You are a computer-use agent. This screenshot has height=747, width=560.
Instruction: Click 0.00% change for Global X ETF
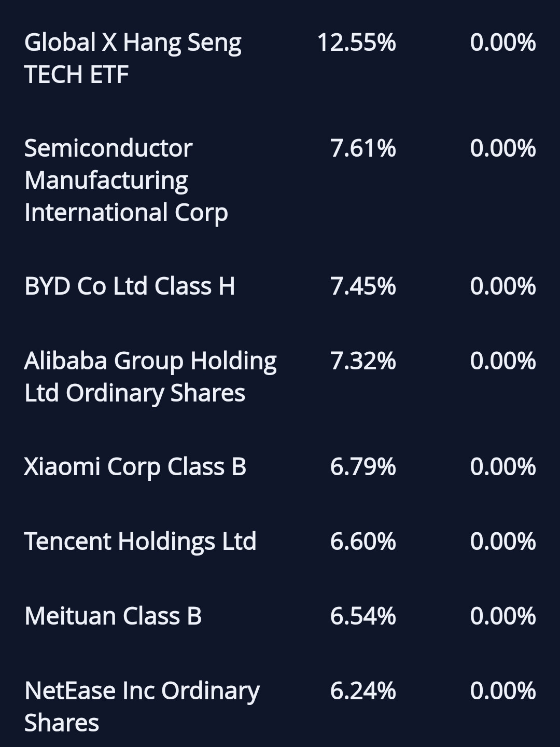click(x=502, y=43)
